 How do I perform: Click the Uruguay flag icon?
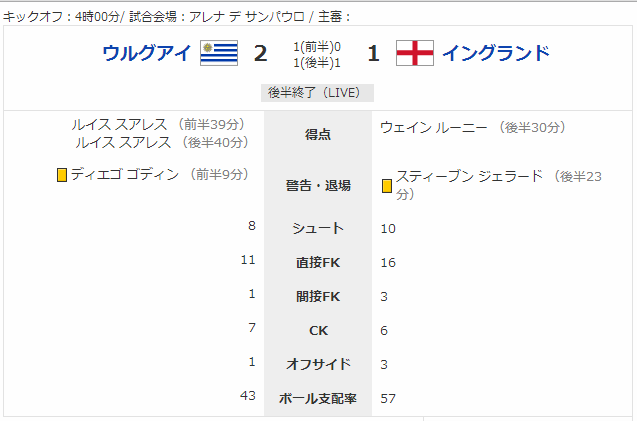coord(219,53)
